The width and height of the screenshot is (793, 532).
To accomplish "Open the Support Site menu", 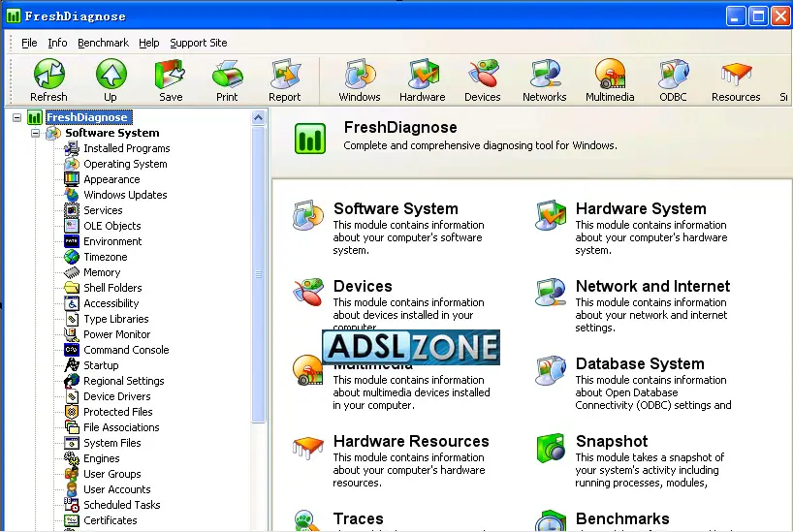I will point(198,43).
